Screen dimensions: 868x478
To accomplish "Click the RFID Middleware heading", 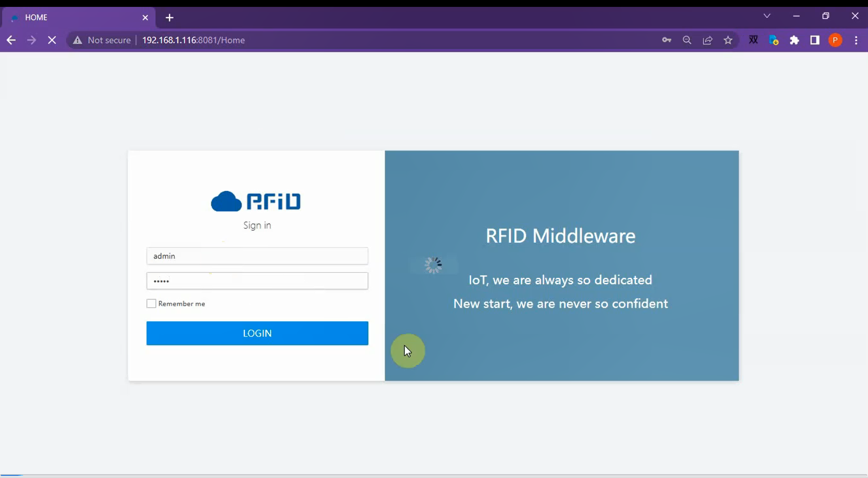I will coord(560,236).
